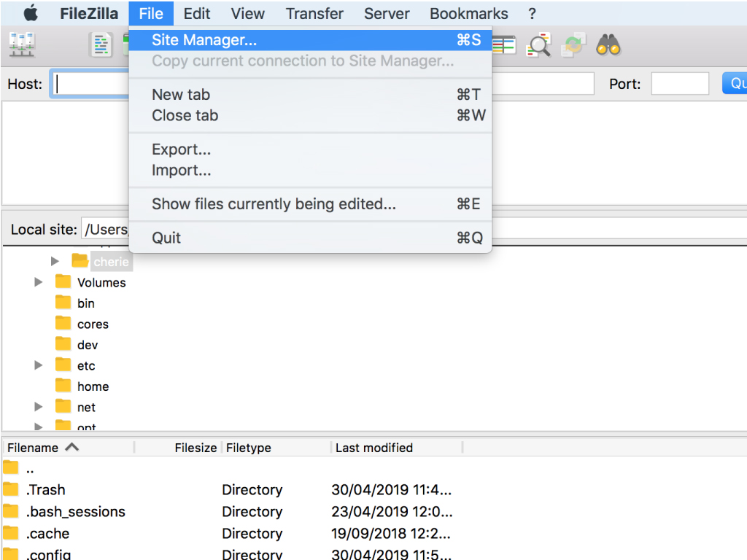Click the cherie folder icon

coord(80,261)
